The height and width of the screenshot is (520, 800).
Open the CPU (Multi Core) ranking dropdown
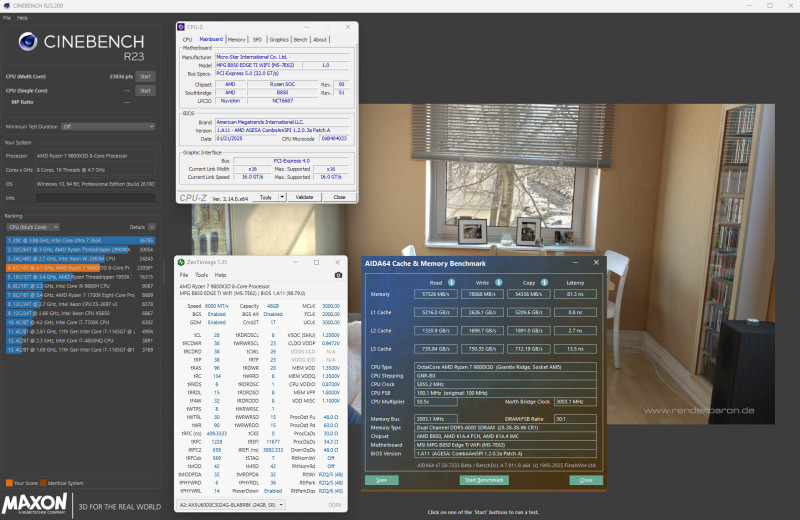33,227
